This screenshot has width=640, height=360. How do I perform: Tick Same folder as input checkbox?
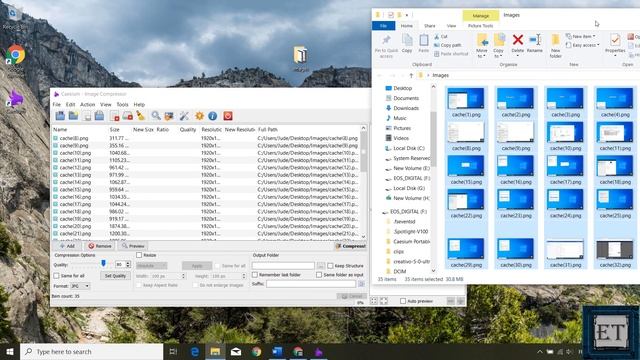[x=319, y=275]
